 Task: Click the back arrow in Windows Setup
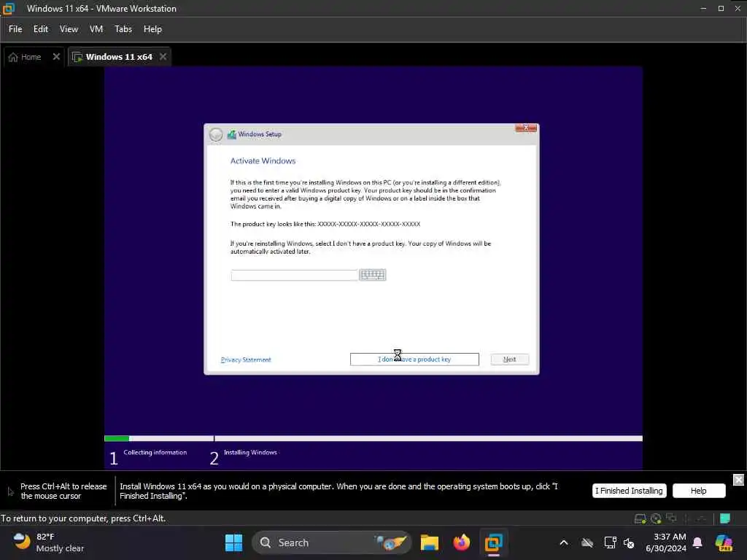pos(216,135)
